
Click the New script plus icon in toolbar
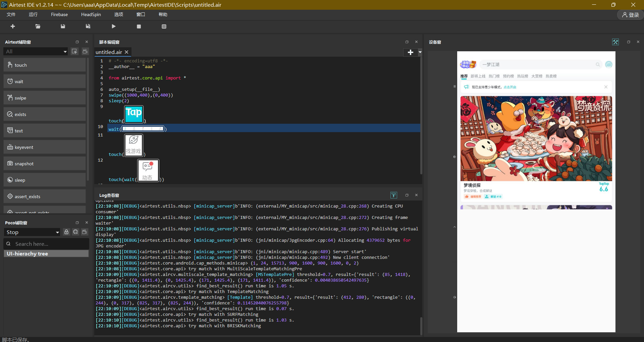pos(13,26)
